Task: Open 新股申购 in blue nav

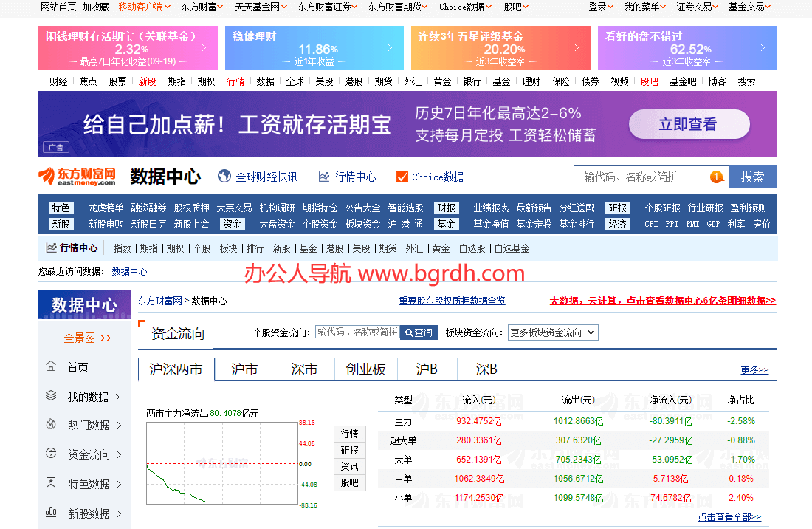Action: pos(106,224)
